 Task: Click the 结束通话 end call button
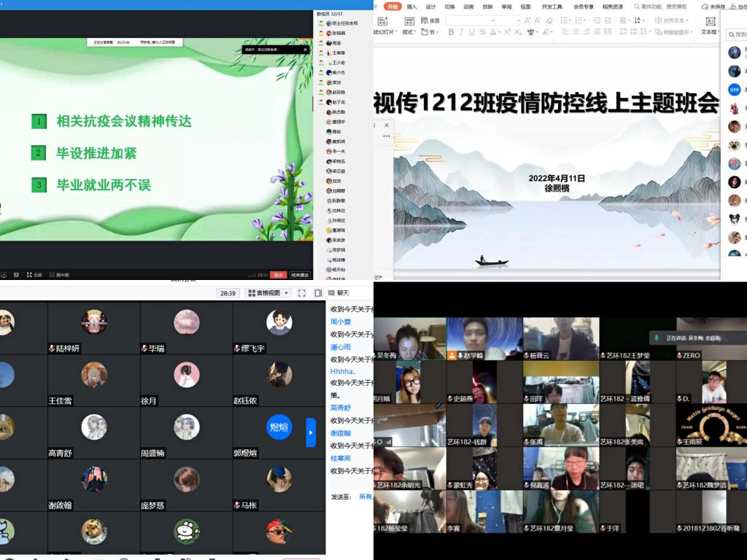(300, 275)
